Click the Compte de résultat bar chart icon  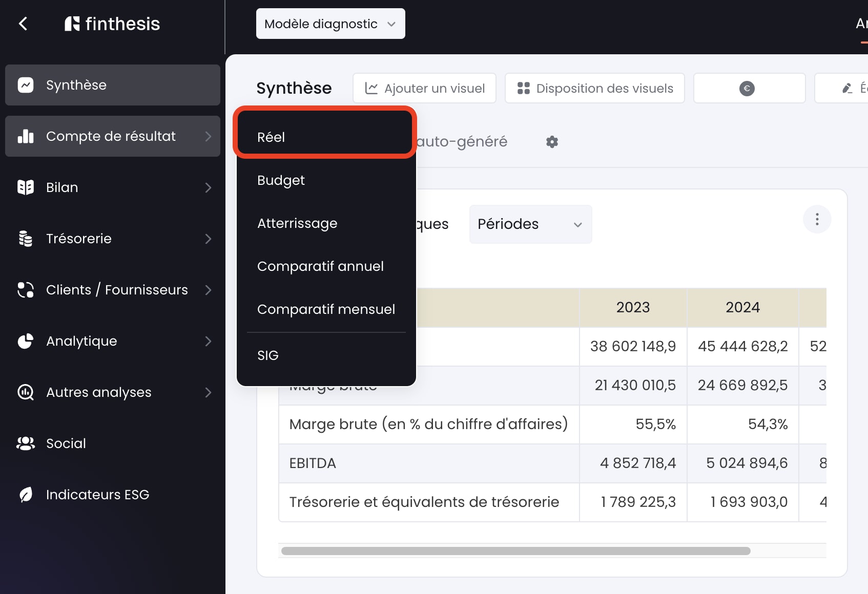26,136
